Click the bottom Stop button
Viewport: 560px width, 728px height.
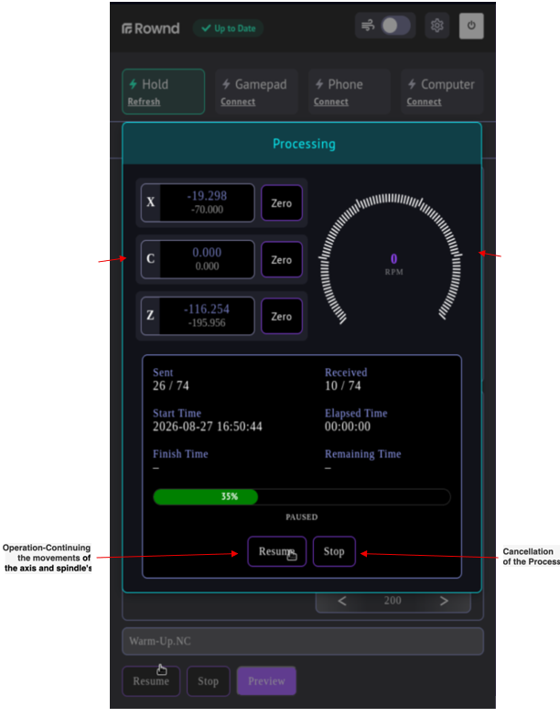pyautogui.click(x=209, y=681)
